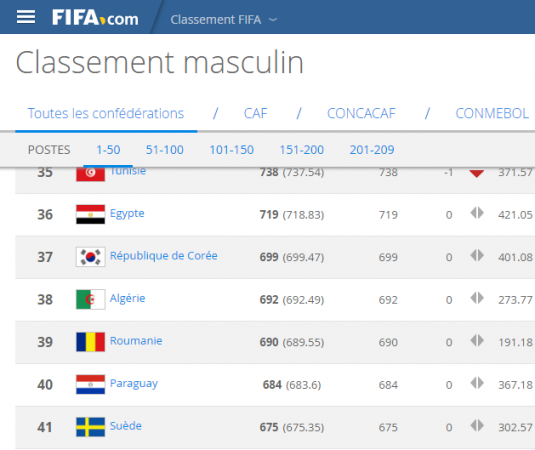535x450 pixels.
Task: Show positions 51-100
Action: pyautogui.click(x=164, y=150)
